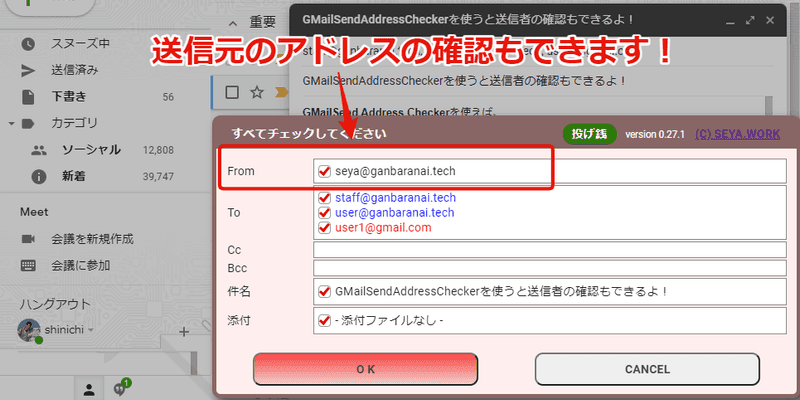Click the empty Cc field in dialog
This screenshot has height=400, width=800.
(549, 250)
